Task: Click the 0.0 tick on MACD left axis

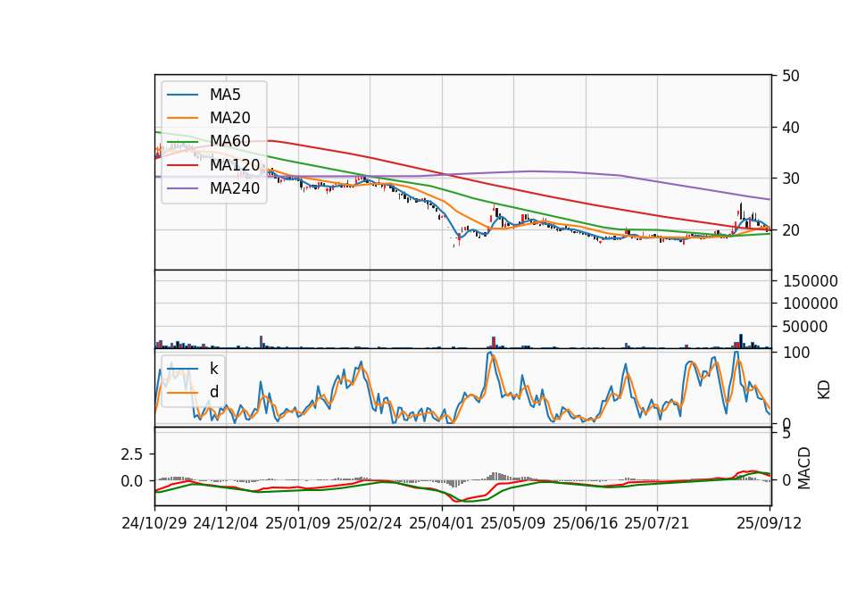Action: [x=132, y=481]
